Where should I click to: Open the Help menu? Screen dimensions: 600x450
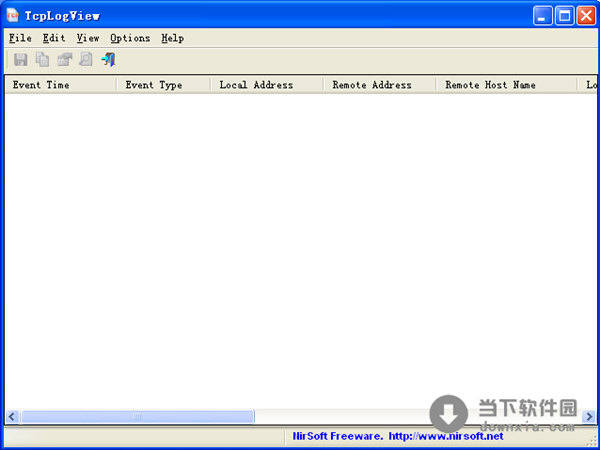pos(173,38)
